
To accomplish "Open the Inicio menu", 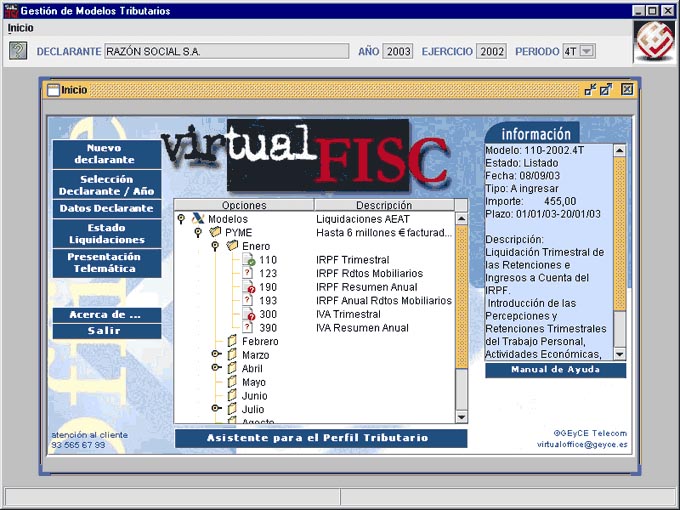I will tap(20, 28).
